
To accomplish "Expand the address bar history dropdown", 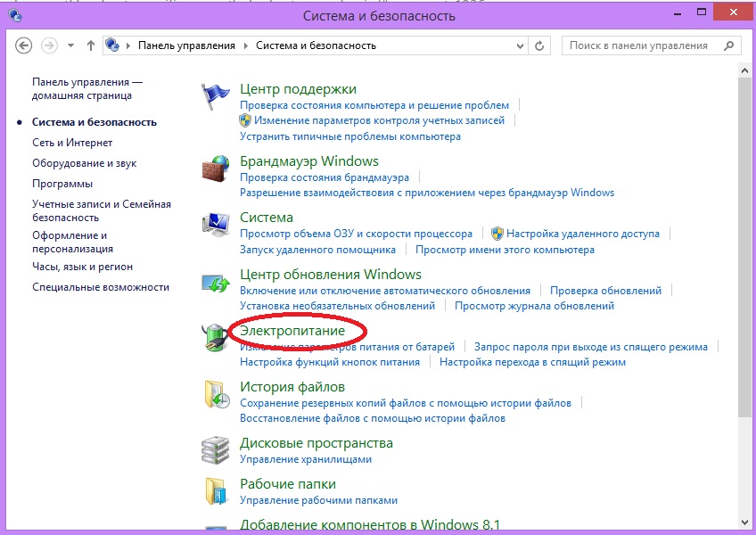I will coord(520,46).
